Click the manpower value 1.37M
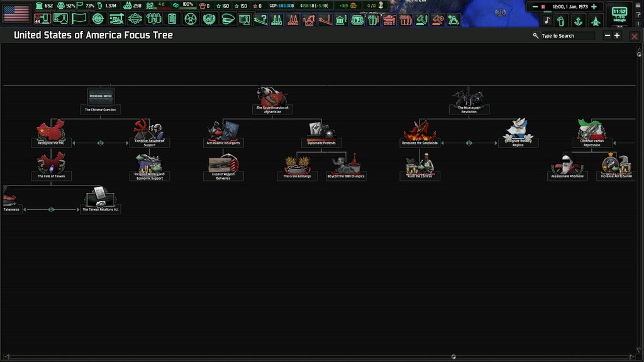Screen dimensions: 644x362 [111, 6]
